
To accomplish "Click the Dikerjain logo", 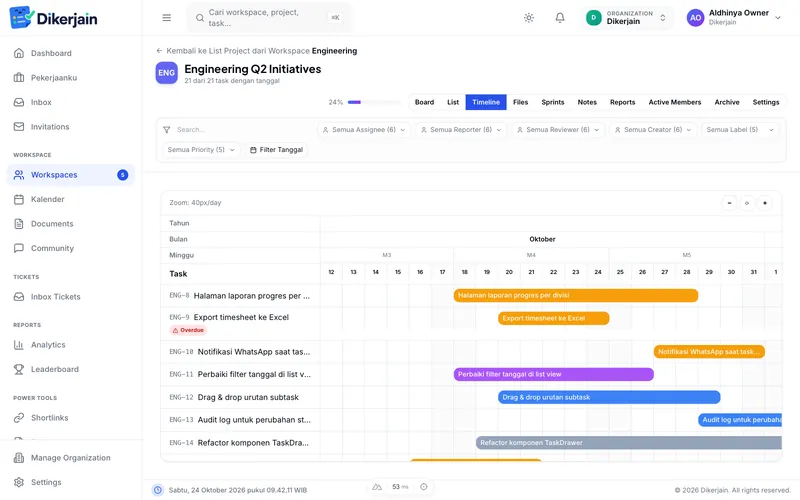I will pos(54,18).
